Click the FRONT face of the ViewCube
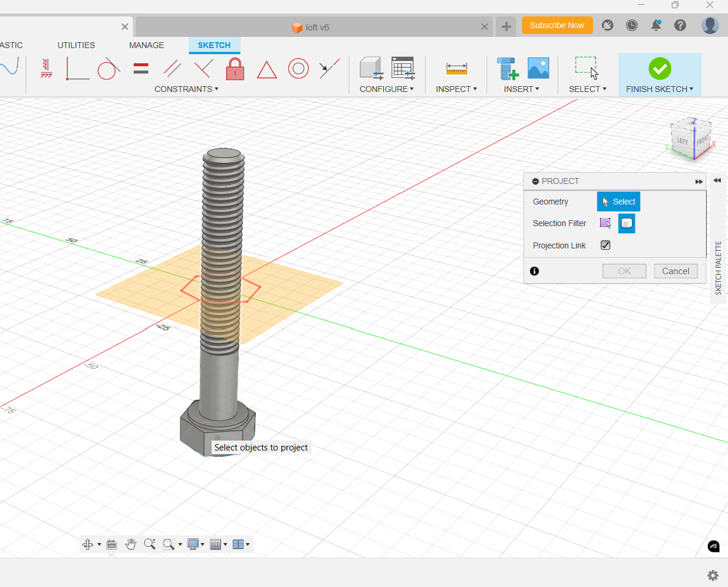This screenshot has width=728, height=587. (x=702, y=141)
